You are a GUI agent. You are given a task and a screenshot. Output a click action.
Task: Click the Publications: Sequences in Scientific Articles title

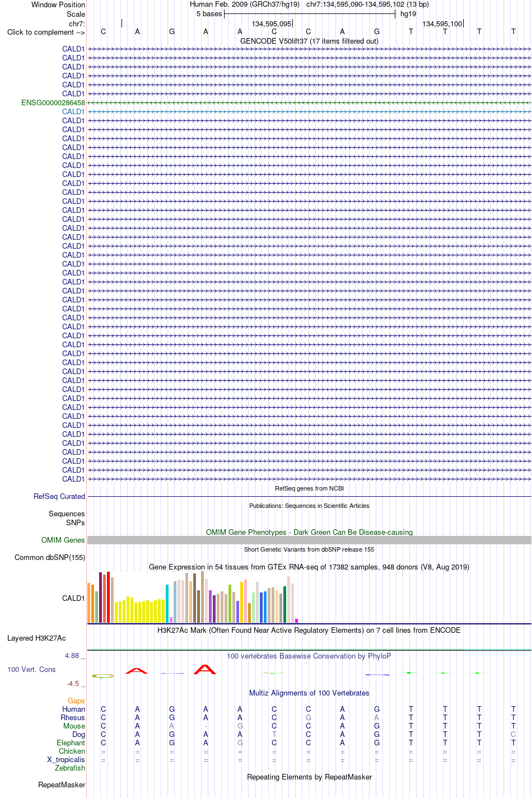point(309,506)
